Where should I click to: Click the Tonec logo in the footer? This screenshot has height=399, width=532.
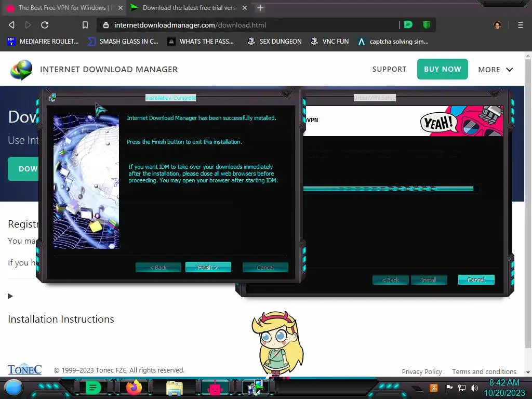[x=25, y=369]
